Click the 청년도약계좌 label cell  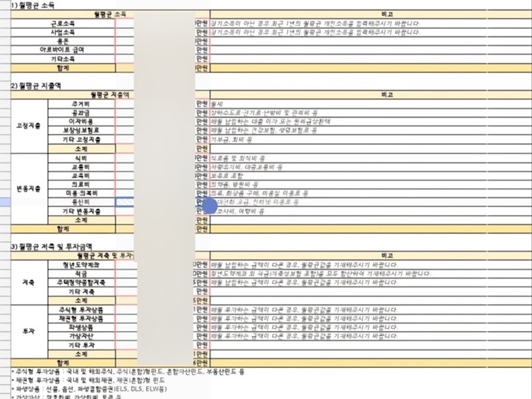[x=81, y=265]
